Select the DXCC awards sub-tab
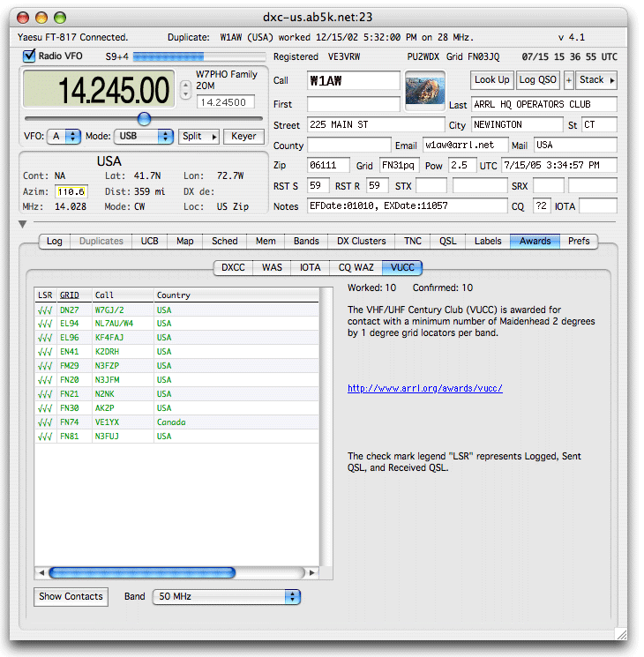Screen dimensions: 644x657 (233, 267)
